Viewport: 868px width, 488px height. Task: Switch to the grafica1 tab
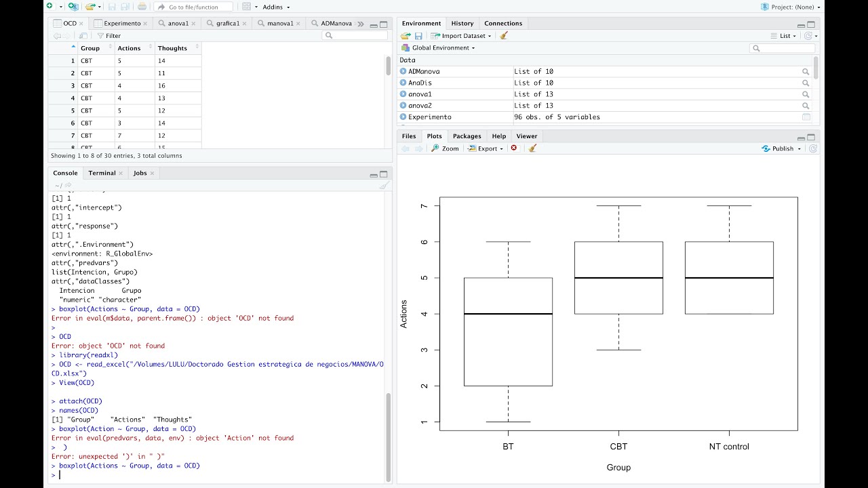pyautogui.click(x=228, y=23)
